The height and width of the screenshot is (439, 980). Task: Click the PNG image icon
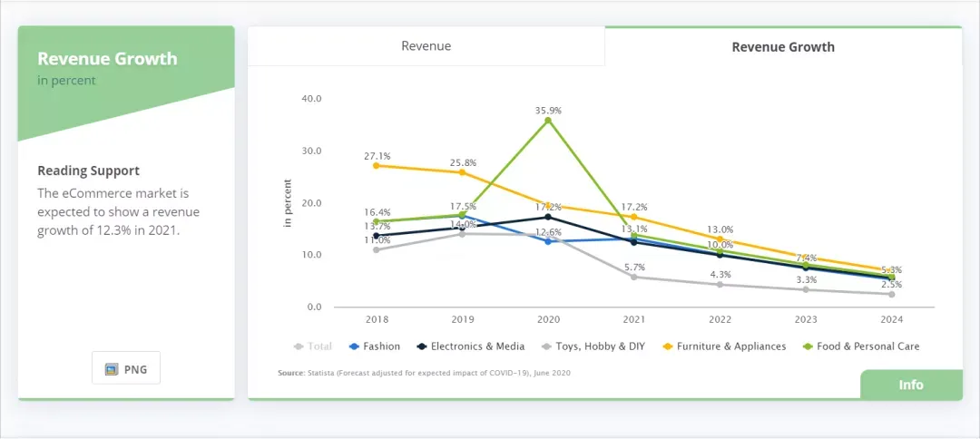tap(112, 369)
